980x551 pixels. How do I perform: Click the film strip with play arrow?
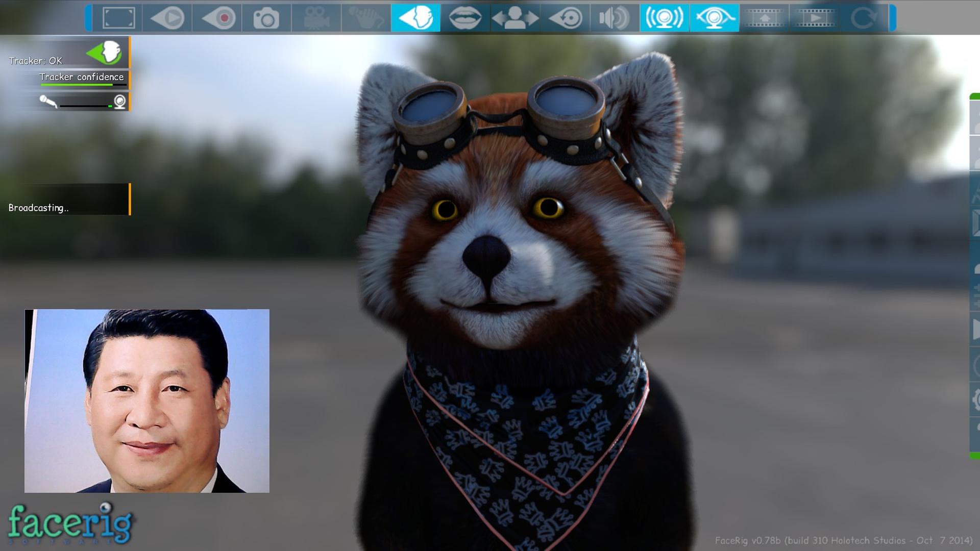point(814,18)
